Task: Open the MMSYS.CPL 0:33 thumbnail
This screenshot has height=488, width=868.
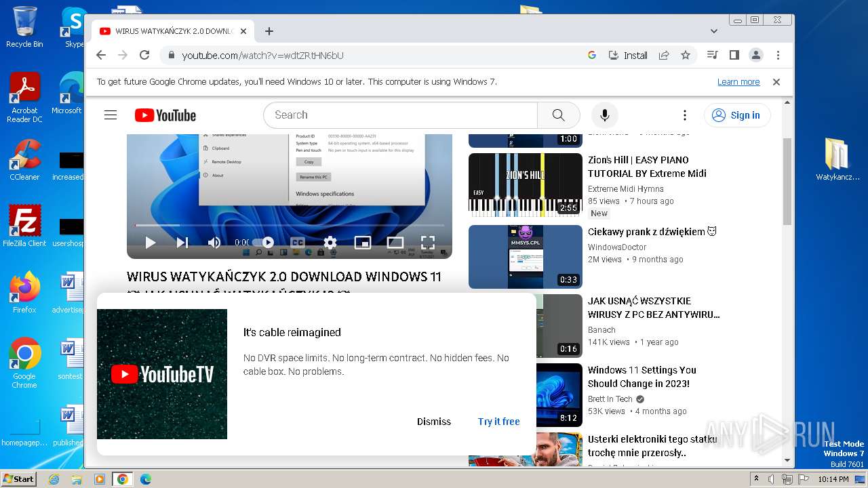Action: [526, 257]
